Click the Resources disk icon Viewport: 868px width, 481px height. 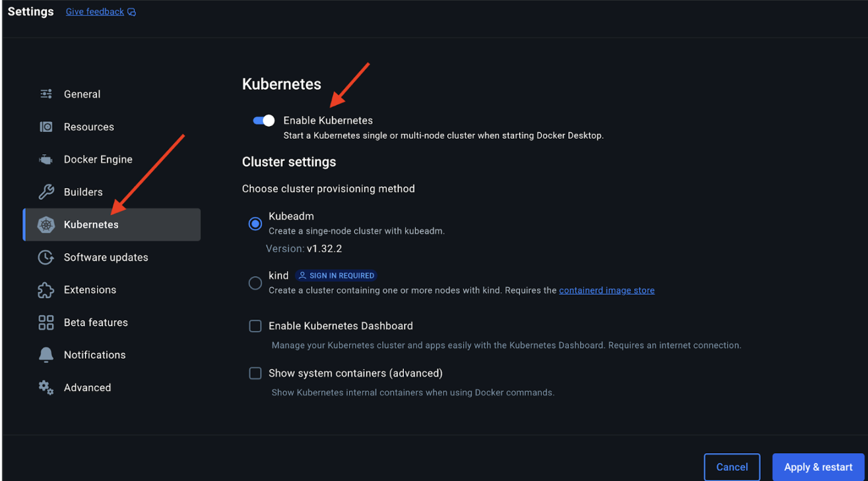coord(46,127)
